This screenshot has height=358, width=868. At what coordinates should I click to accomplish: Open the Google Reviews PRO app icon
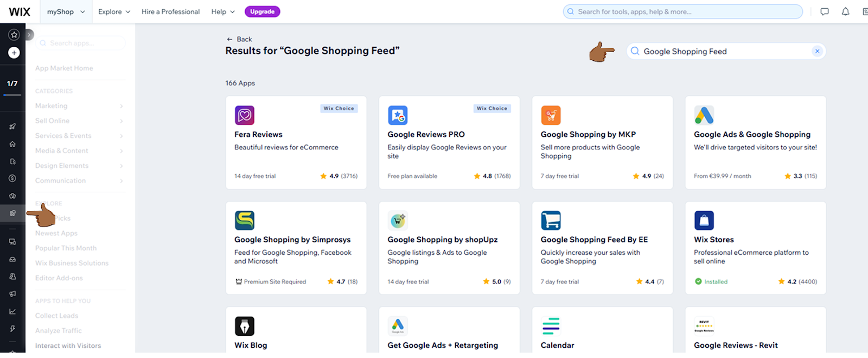398,115
